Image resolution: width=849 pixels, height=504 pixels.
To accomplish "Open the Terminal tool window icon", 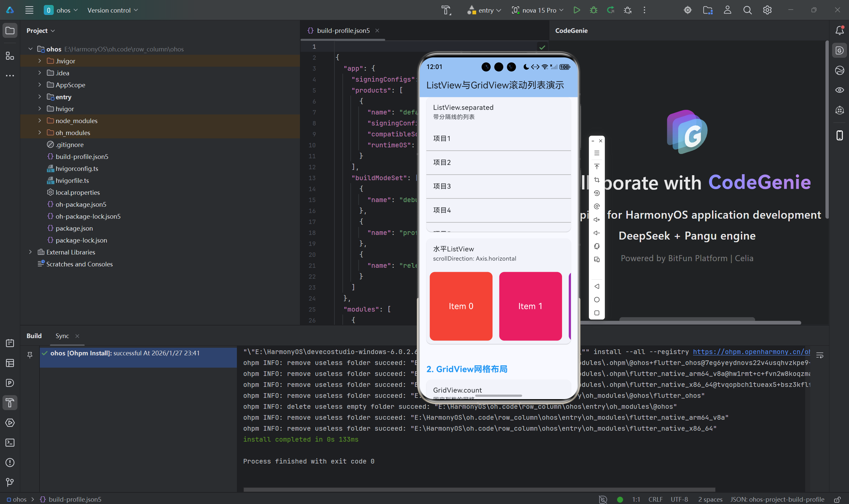I will [10, 443].
